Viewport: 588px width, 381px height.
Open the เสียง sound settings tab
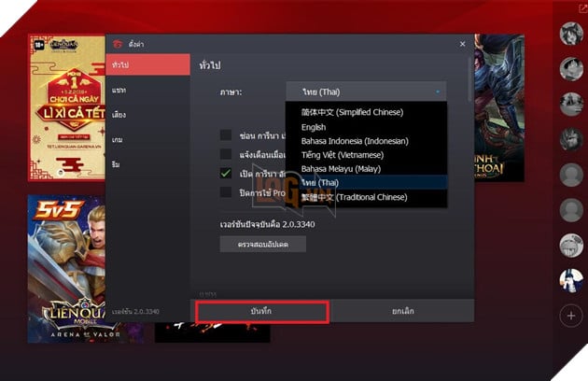pos(148,115)
